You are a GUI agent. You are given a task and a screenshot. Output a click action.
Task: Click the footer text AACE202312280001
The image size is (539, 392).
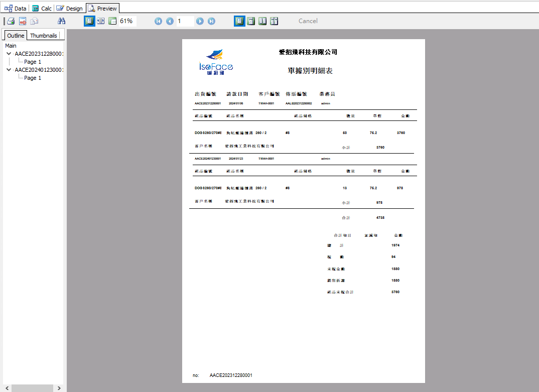click(231, 375)
